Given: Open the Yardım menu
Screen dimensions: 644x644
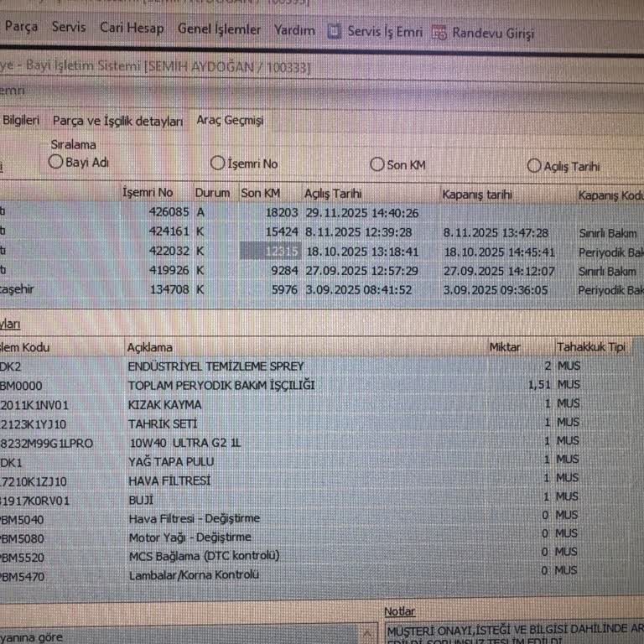Looking at the screenshot, I should [x=294, y=30].
